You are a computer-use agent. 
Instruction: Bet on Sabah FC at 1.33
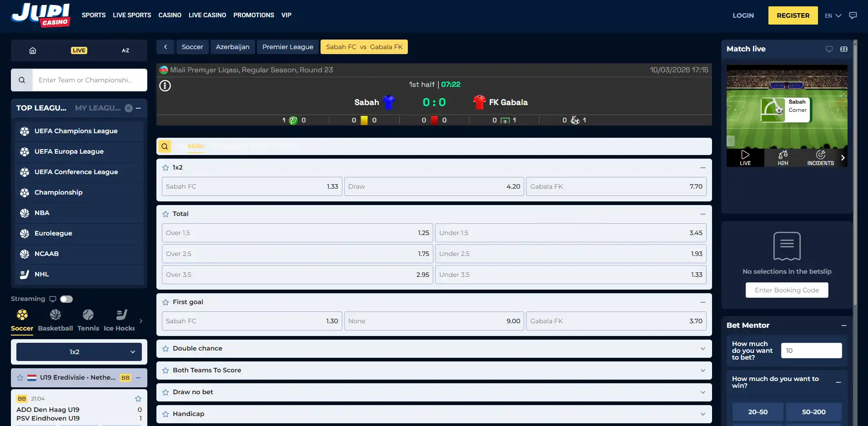tap(252, 186)
